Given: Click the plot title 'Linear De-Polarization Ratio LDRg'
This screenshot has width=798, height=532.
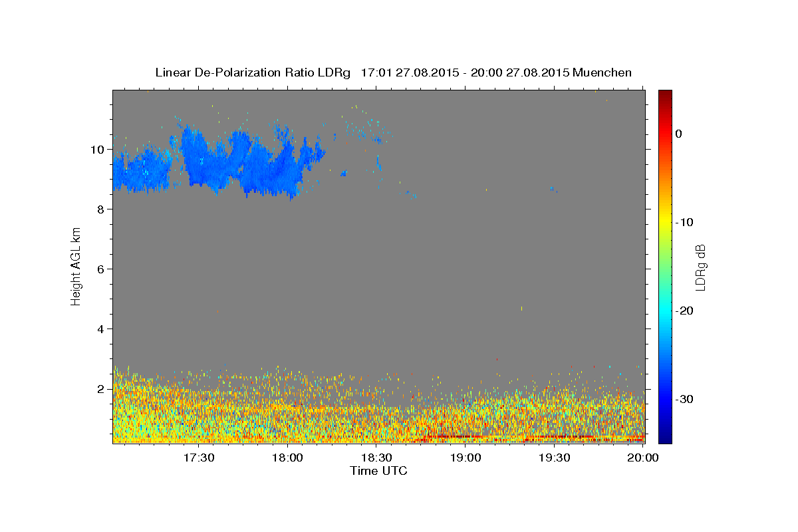Looking at the screenshot, I should (x=252, y=72).
